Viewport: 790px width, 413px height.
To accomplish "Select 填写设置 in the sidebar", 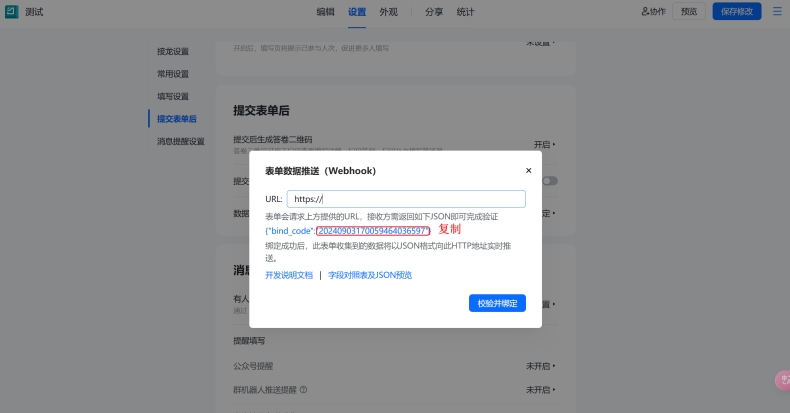I will pyautogui.click(x=173, y=96).
